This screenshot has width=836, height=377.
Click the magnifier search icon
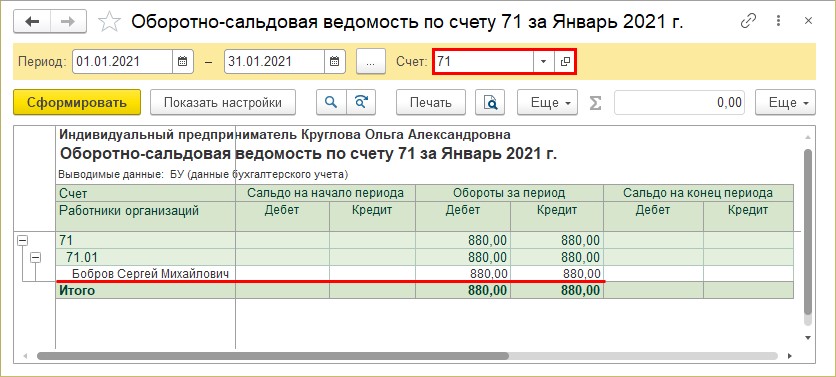pyautogui.click(x=331, y=102)
